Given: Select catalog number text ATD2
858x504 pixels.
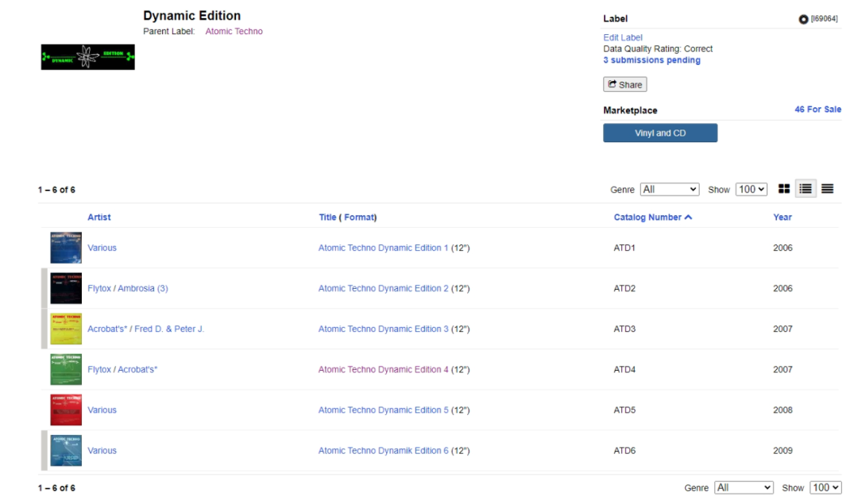Looking at the screenshot, I should (x=624, y=288).
